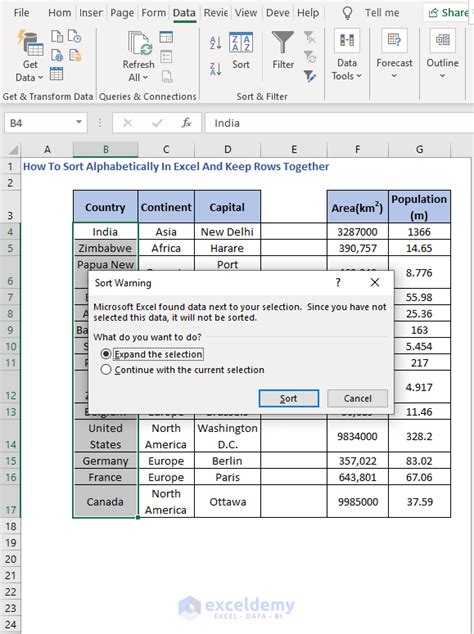
Task: Click the Insert Function fx icon
Action: click(186, 123)
